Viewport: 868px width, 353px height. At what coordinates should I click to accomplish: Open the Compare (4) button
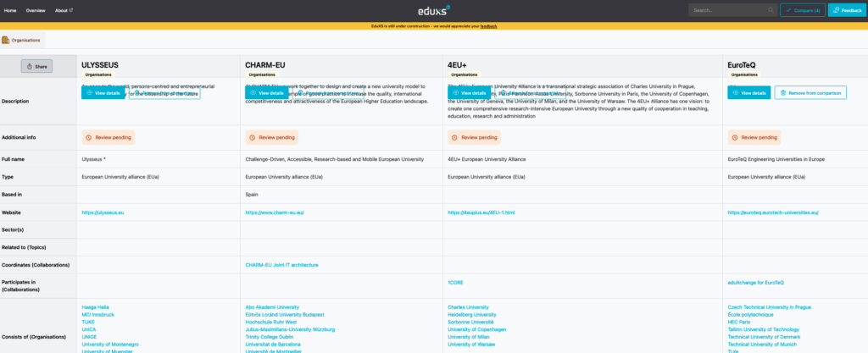[x=803, y=10]
